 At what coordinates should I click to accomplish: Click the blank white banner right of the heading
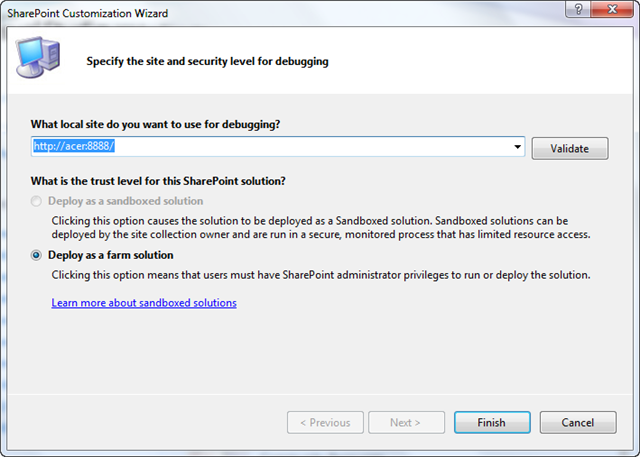click(x=480, y=60)
